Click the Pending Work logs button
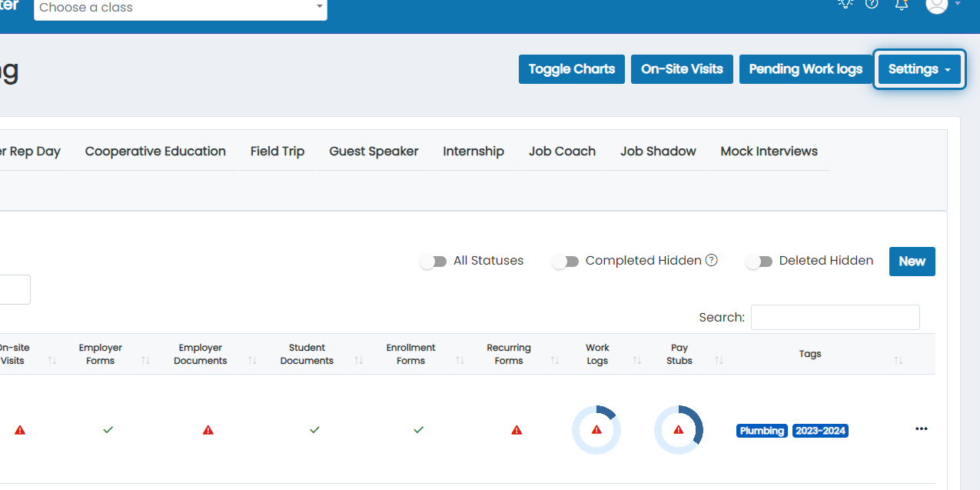Screen dimensions: 980x490 pyautogui.click(x=806, y=69)
